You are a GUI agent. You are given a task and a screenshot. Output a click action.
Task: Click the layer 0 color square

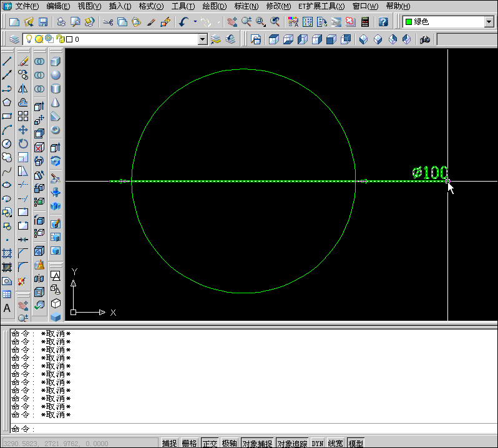69,39
